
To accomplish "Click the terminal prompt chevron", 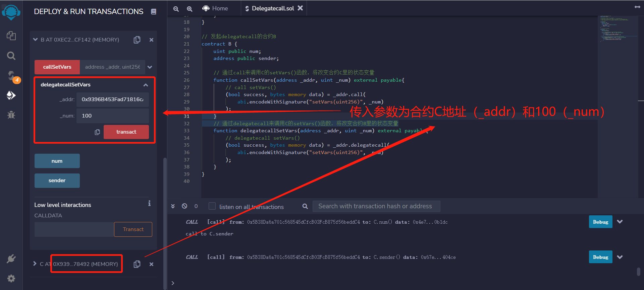I will (x=173, y=283).
